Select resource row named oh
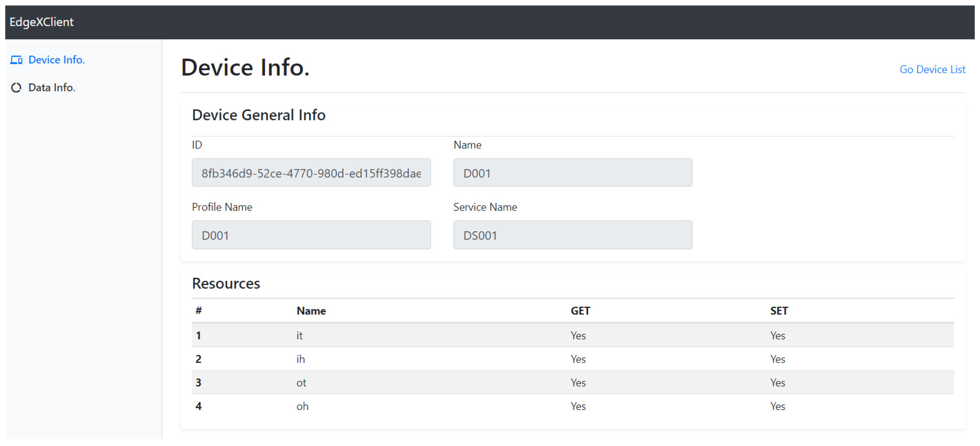Screen dimensions: 980x446 302,406
